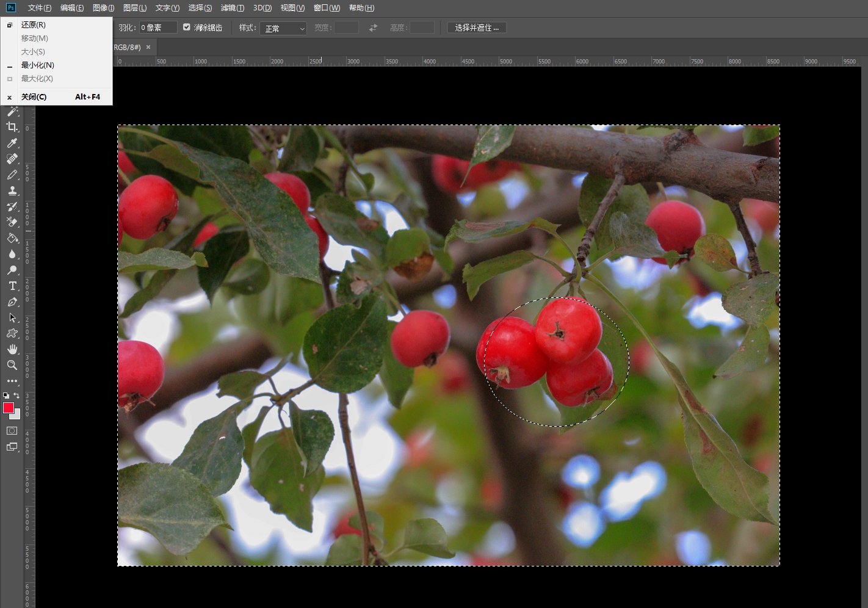Click the 羽化 feather input field
The width and height of the screenshot is (868, 608).
(157, 27)
